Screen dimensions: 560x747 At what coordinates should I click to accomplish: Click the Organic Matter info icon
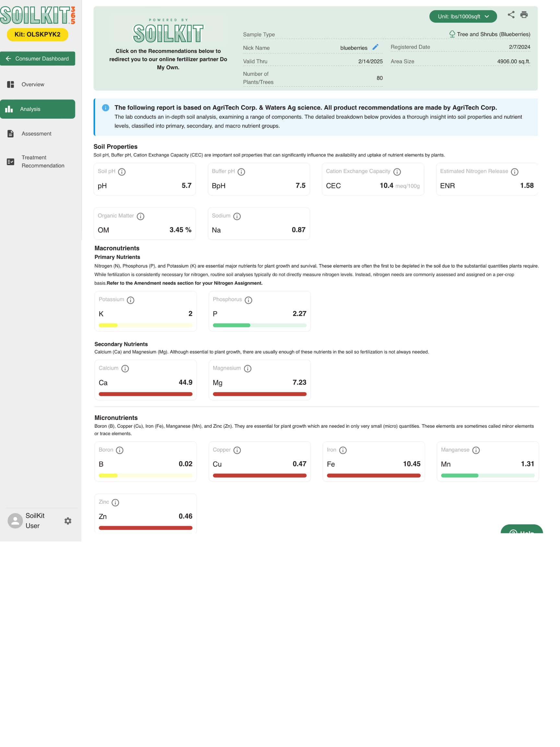[141, 217]
